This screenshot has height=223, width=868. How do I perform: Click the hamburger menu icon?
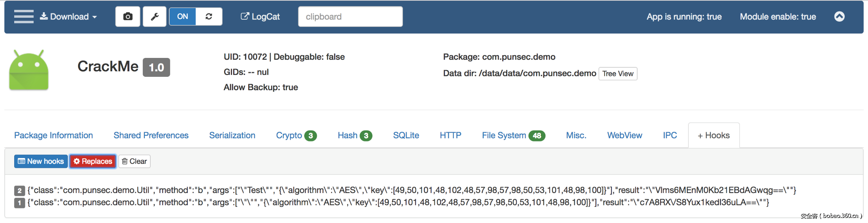click(24, 17)
